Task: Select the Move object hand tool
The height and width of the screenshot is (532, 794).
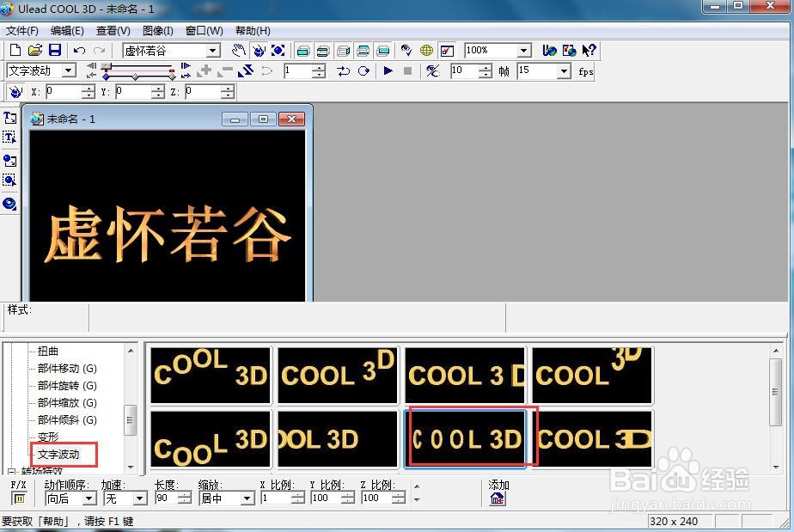Action: [239, 50]
